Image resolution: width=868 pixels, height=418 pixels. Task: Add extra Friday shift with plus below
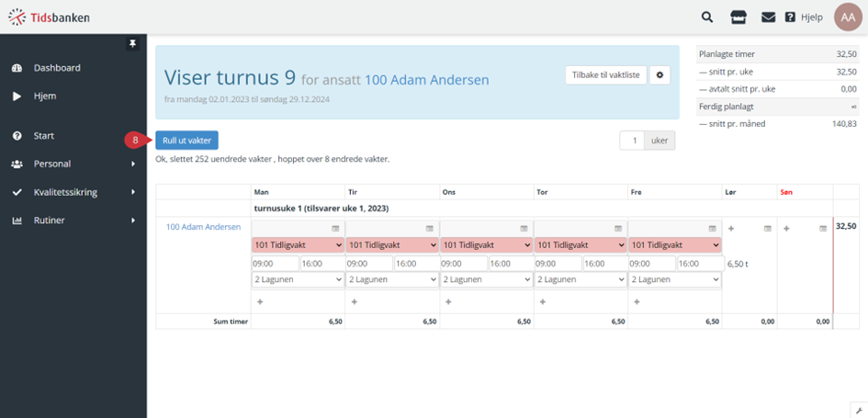637,301
